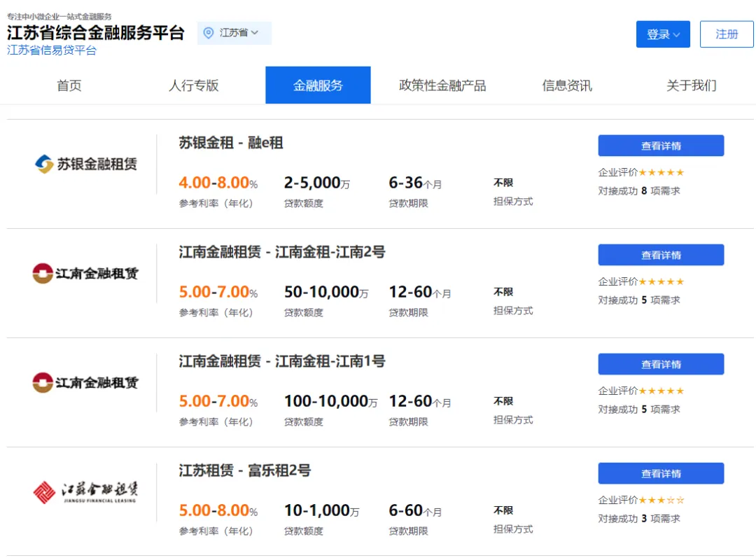Click 对接成功 8 项需求 text
Screen dimensions: 756x558
(639, 191)
